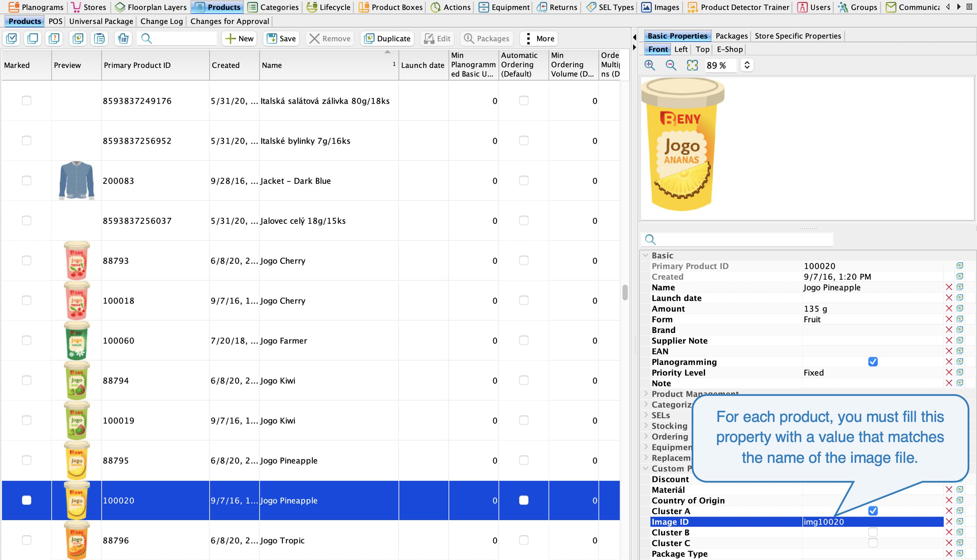Focus the properties search field
Viewport: 977px width, 560px height.
[737, 239]
